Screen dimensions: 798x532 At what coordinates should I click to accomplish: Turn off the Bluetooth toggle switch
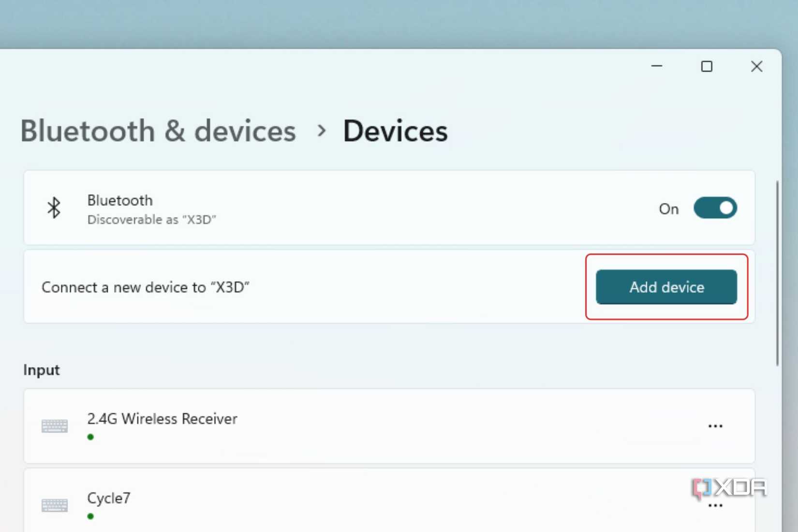[x=715, y=208]
